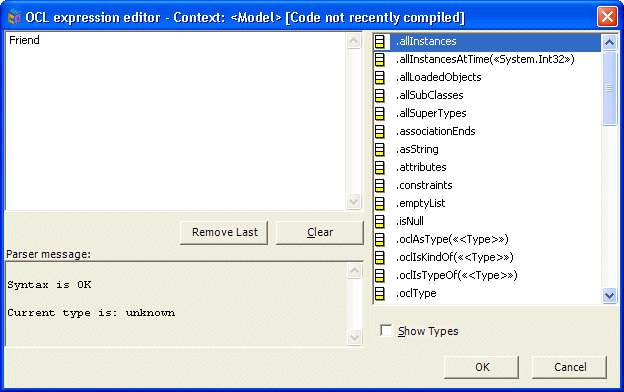The height and width of the screenshot is (392, 624).
Task: Click the 'Syntax is OK' parser message text
Action: pyautogui.click(x=49, y=285)
